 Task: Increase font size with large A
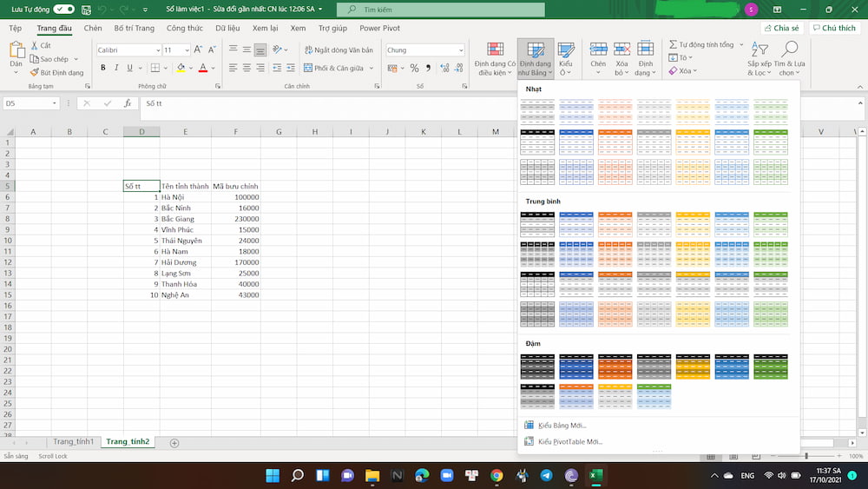click(198, 50)
